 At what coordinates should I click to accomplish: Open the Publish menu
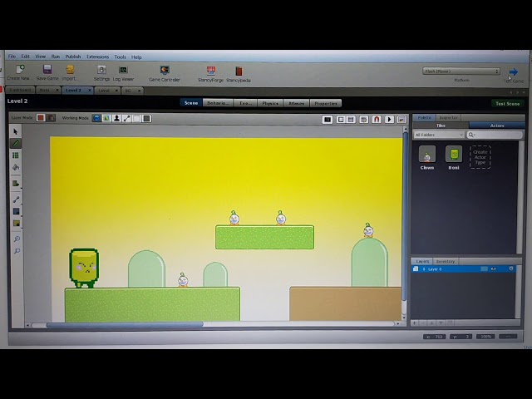tap(73, 57)
